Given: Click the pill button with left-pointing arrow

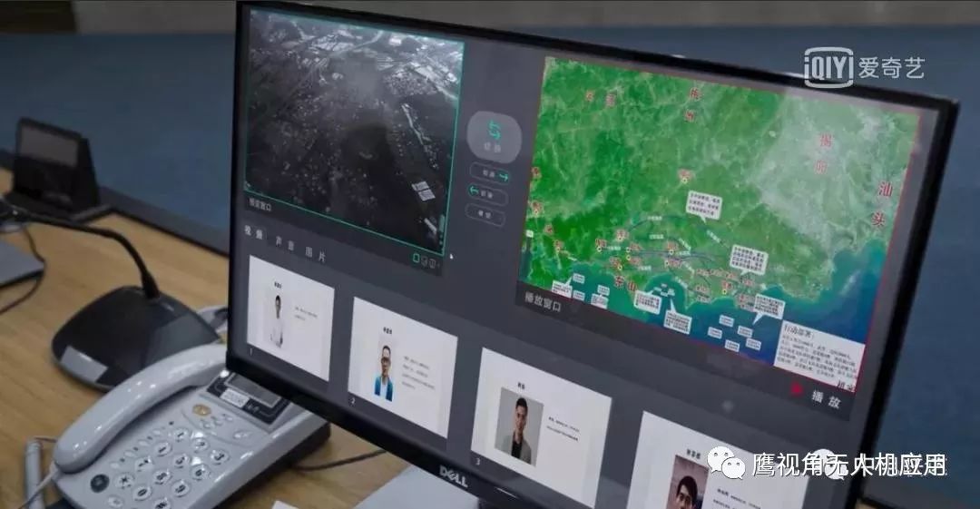Looking at the screenshot, I should [487, 194].
